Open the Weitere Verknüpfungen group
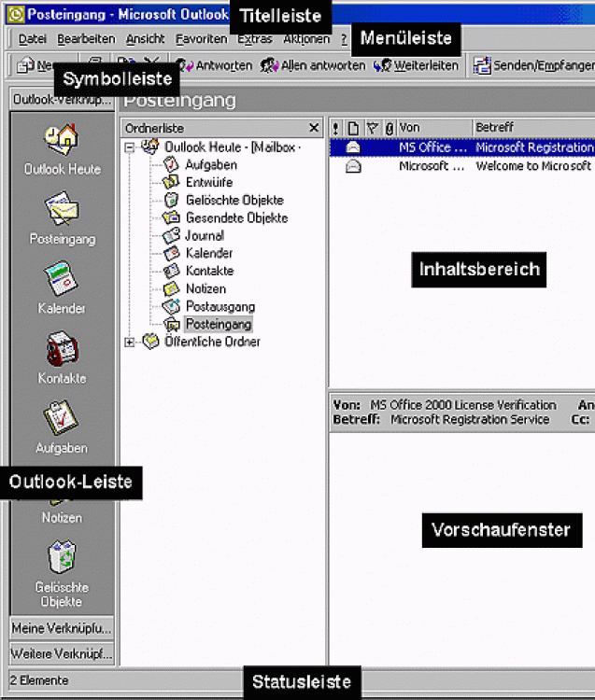The height and width of the screenshot is (700, 595). coord(62,652)
